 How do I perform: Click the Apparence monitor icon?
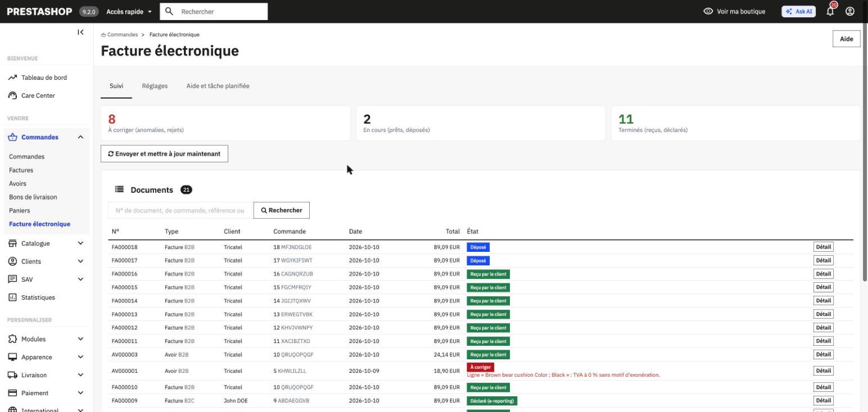(x=12, y=357)
